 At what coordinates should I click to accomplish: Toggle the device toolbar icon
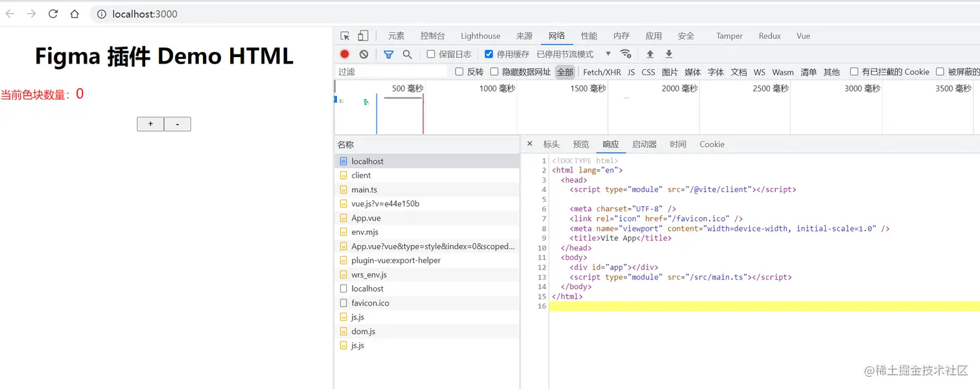click(363, 36)
